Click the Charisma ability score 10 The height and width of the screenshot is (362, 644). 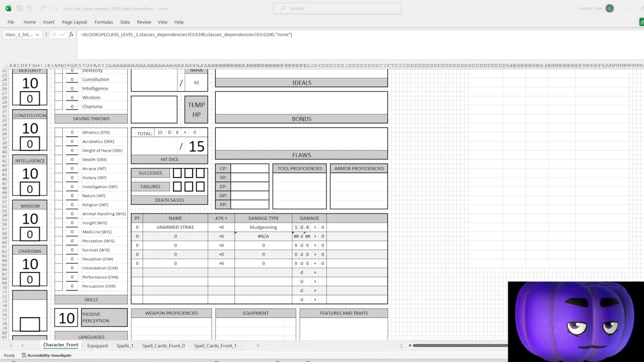pyautogui.click(x=30, y=263)
